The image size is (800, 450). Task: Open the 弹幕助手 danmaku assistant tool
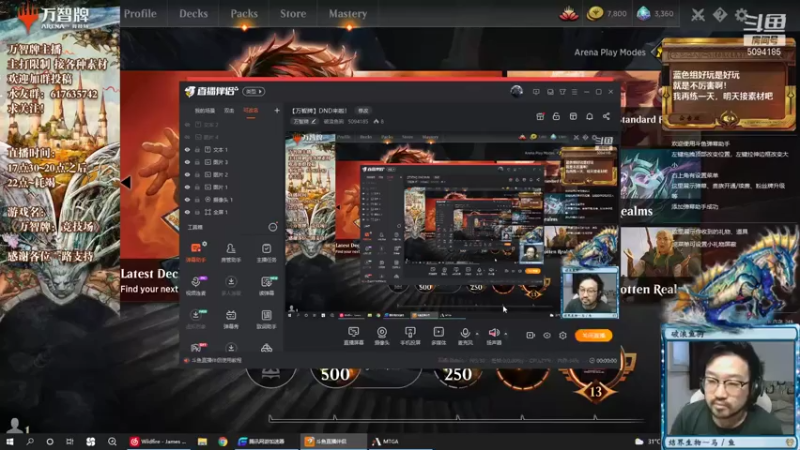(x=195, y=253)
